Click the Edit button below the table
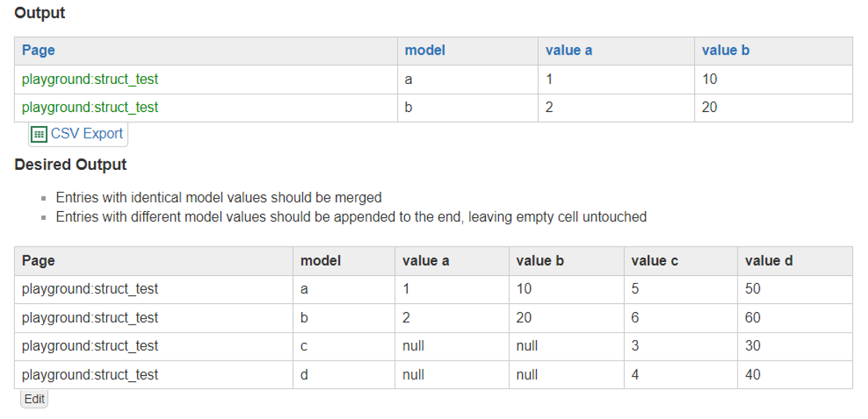The height and width of the screenshot is (419, 868). 34,399
